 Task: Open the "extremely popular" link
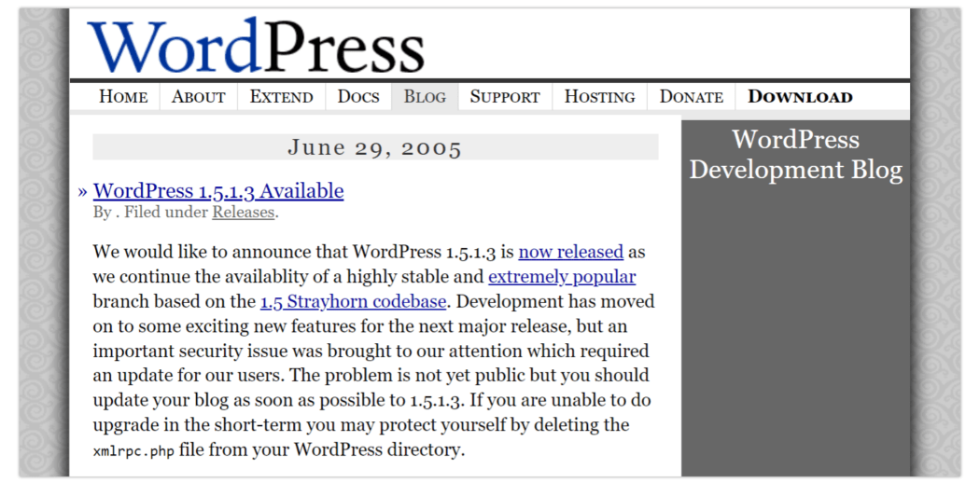562,277
